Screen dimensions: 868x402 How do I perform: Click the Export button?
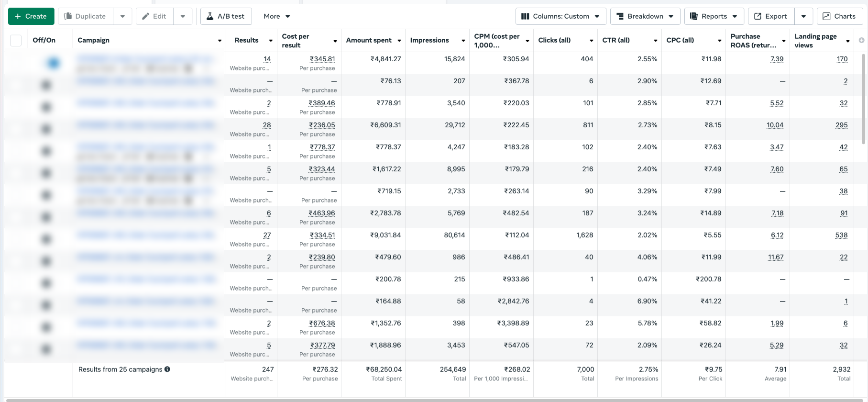pos(770,16)
